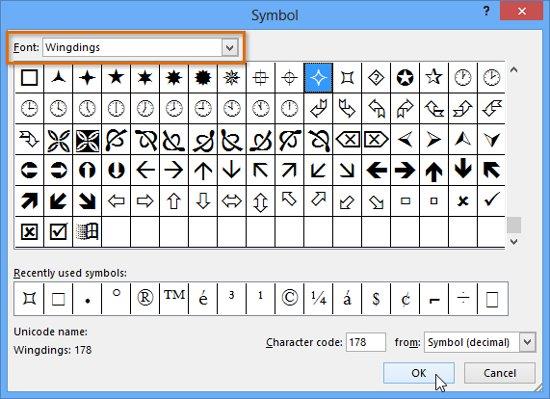Select the eight-point black star symbol
Screen dimensions: 550x399
click(x=174, y=78)
